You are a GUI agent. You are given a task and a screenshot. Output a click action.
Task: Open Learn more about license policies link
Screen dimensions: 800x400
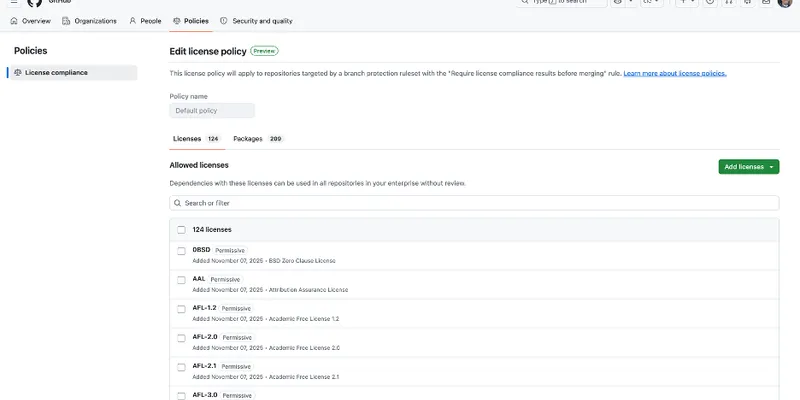674,73
